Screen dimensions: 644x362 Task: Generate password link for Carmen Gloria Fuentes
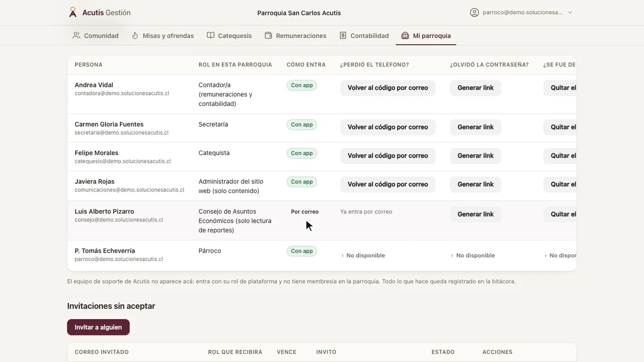point(475,127)
